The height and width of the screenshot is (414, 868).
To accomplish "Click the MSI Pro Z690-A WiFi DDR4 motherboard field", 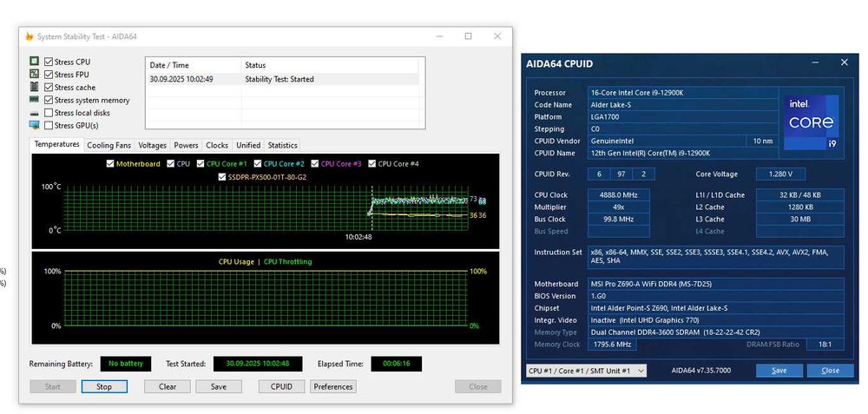I will click(716, 284).
